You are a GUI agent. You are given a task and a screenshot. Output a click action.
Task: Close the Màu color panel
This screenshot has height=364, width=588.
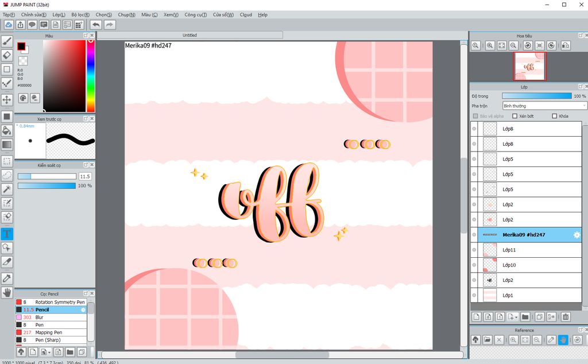(92, 35)
